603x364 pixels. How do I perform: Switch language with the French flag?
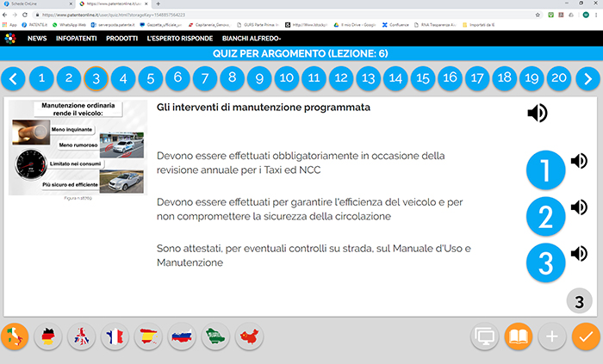click(115, 336)
